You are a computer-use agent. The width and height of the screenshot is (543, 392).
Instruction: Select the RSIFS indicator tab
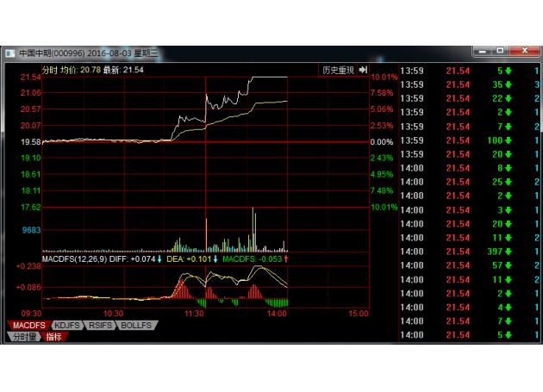click(101, 326)
